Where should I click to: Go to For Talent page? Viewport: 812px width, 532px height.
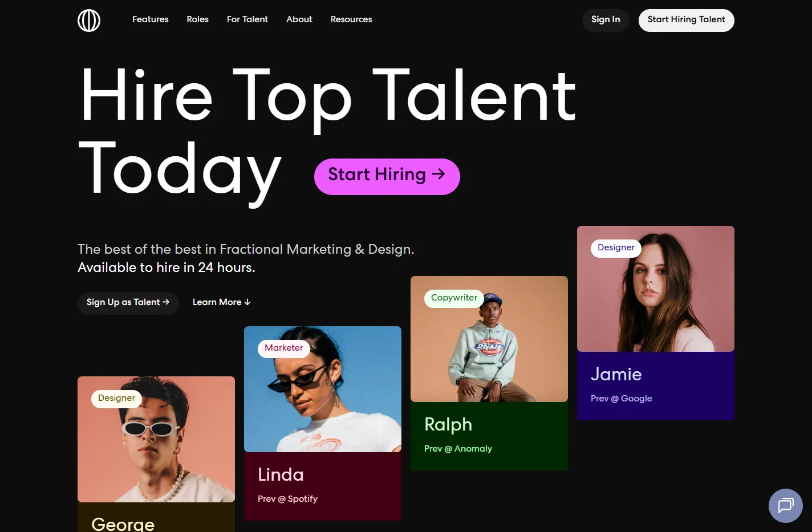[x=247, y=19]
